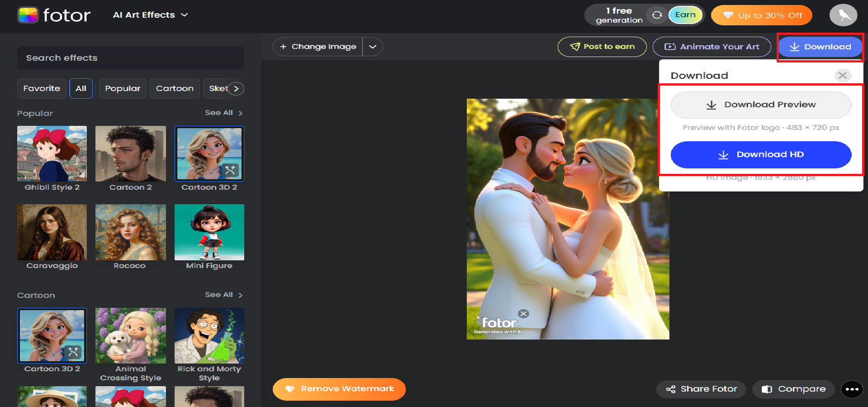This screenshot has width=868, height=407.
Task: Click the top Download button
Action: [x=820, y=47]
